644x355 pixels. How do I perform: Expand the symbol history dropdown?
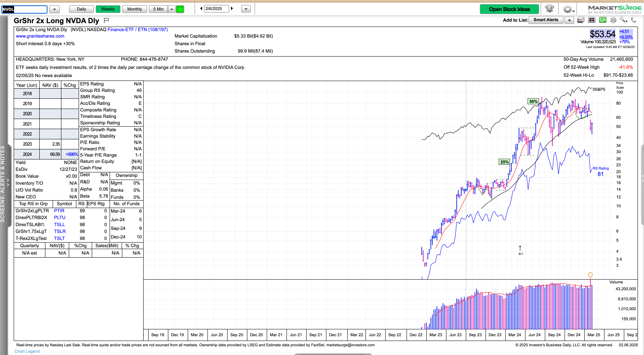tap(54, 9)
